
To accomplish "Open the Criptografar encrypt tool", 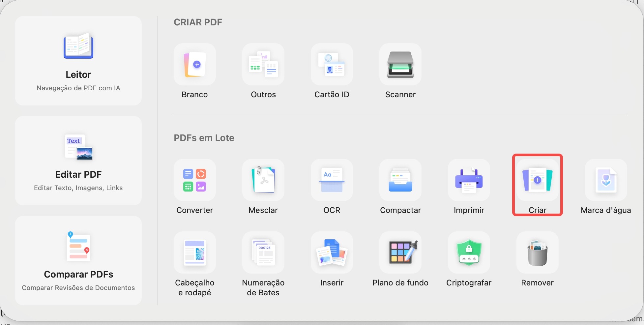I will [x=469, y=252].
